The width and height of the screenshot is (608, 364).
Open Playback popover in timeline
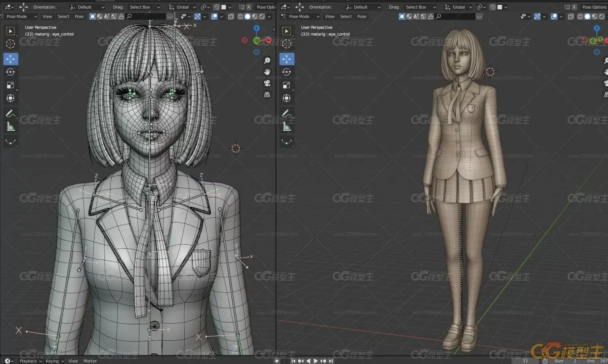coord(30,361)
